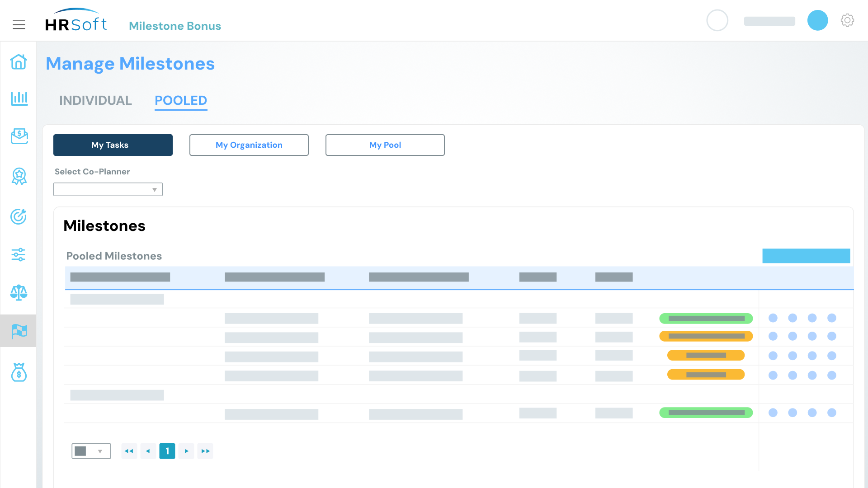Click first row green status pill
The height and width of the screenshot is (488, 868).
[706, 319]
